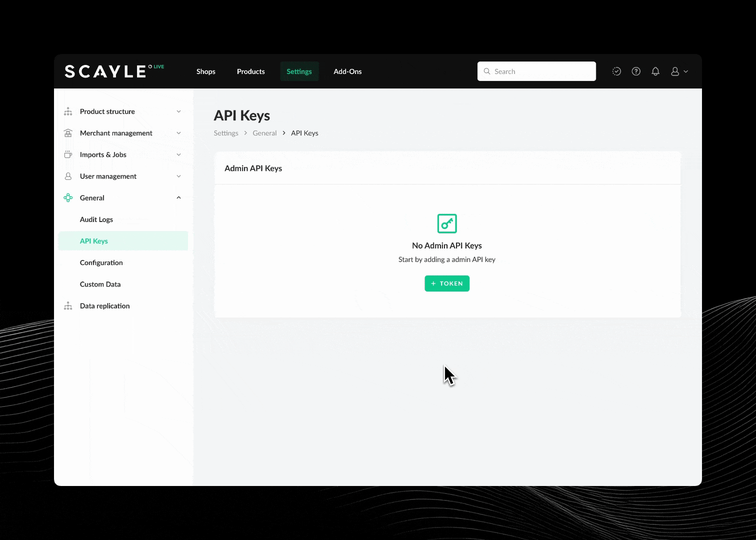Go to the Settings breadcrumb link
The height and width of the screenshot is (540, 756).
(x=226, y=133)
